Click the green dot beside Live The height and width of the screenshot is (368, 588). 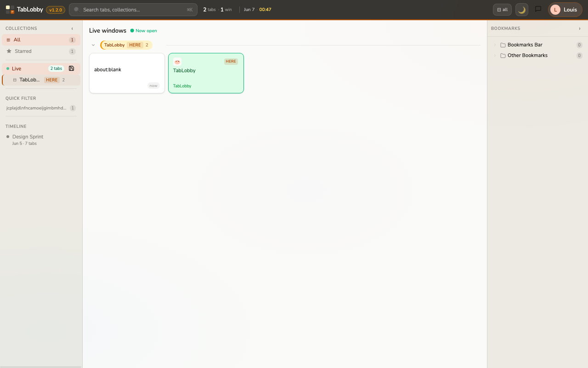(8, 69)
